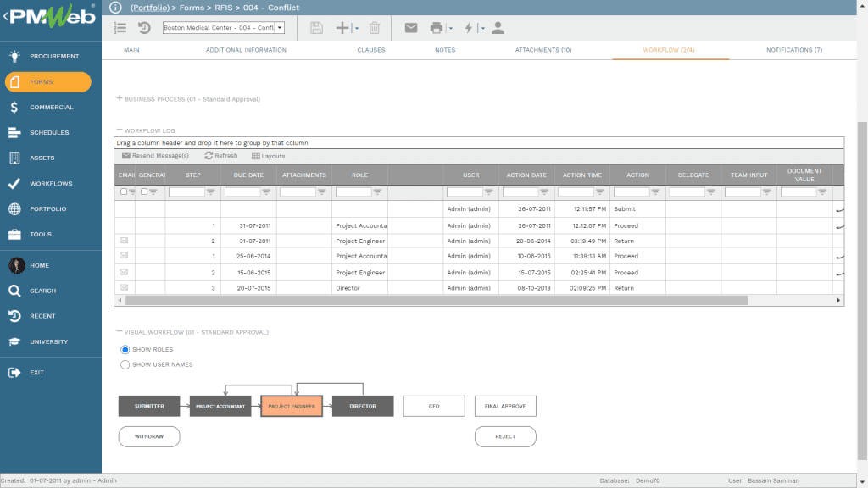Click the workflow log scroll right arrow
This screenshot has height=488, width=868.
coord(838,301)
